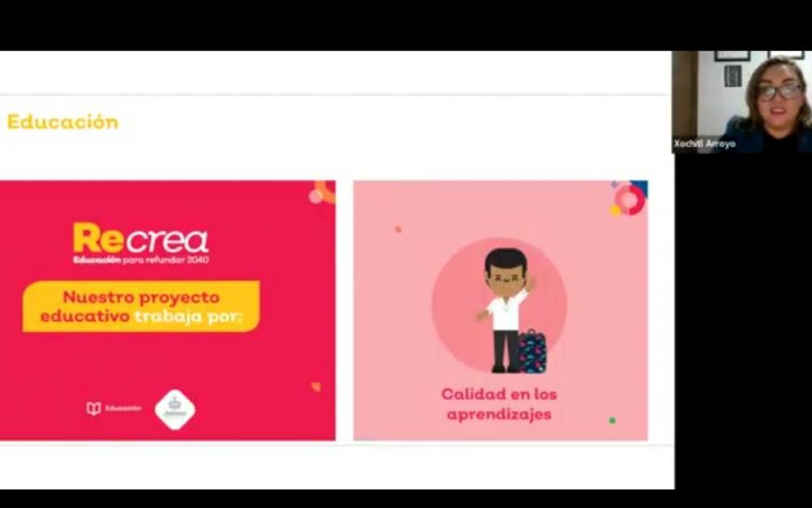
Task: Click the small orange speck on pink slide
Action: [398, 229]
